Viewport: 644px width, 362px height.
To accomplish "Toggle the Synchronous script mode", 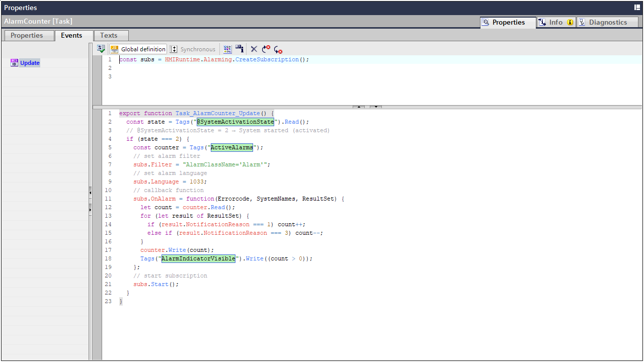I will coord(192,49).
